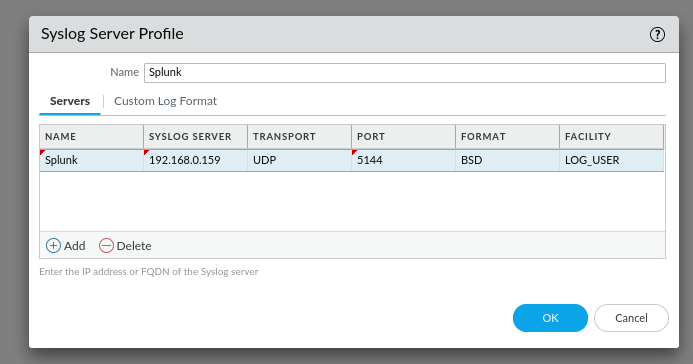Switch to the Servers tab
The image size is (693, 364).
(70, 101)
